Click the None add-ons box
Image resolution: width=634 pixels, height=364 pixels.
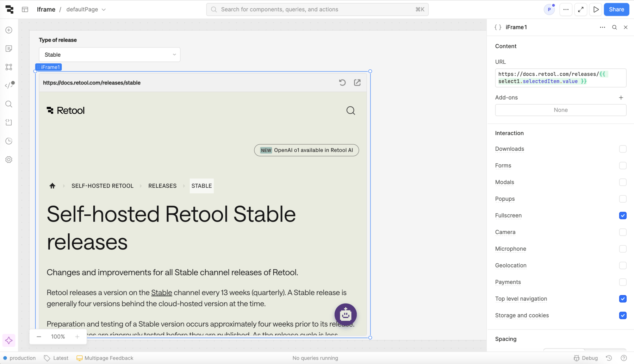tap(561, 110)
